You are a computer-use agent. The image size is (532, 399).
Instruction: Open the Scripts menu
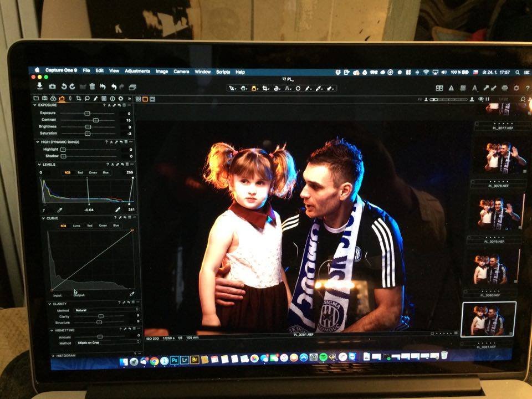tap(223, 71)
